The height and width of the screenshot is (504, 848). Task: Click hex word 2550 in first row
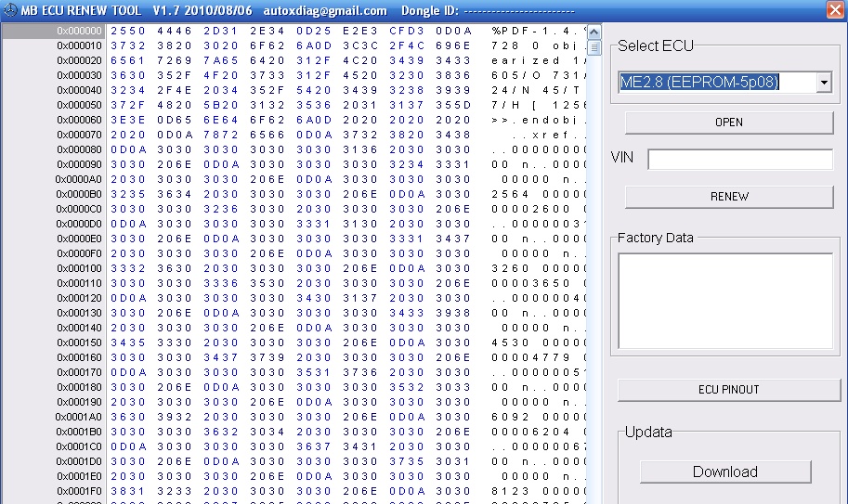(x=128, y=31)
